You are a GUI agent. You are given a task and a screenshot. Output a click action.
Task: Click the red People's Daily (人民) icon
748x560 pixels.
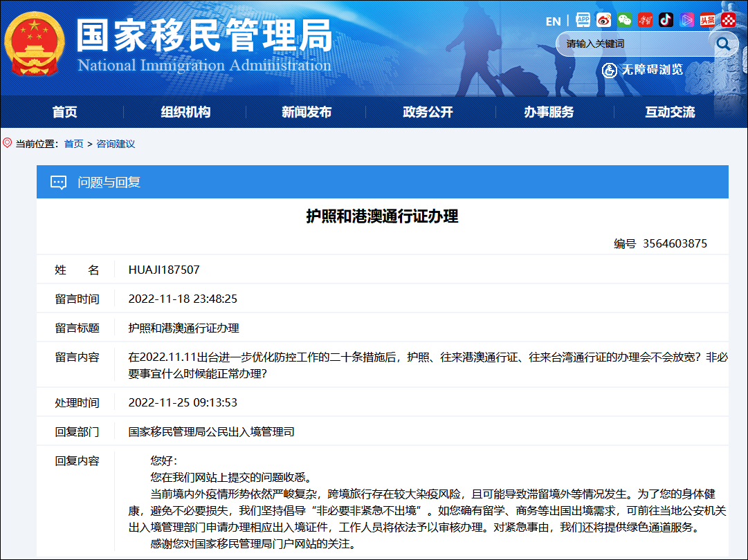(x=645, y=20)
